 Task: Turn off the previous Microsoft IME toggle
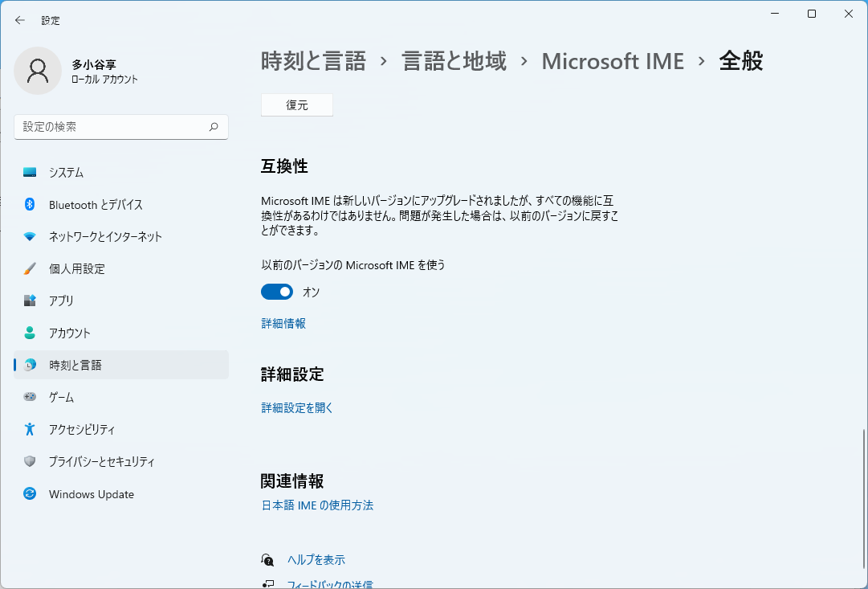(277, 292)
